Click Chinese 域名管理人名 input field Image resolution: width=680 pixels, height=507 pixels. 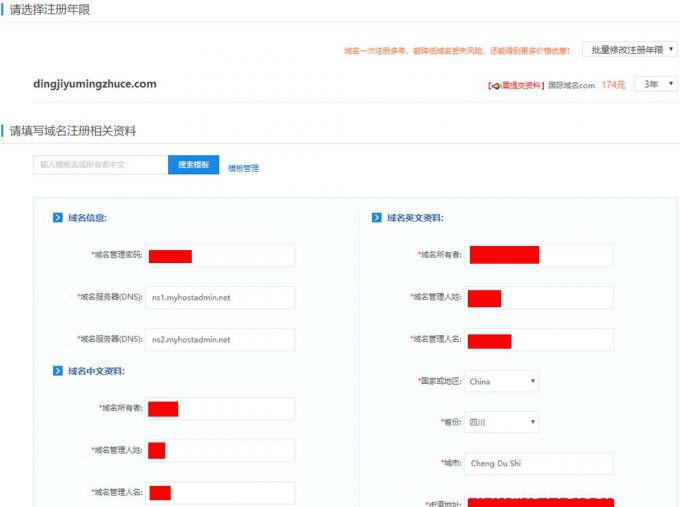(x=220, y=493)
